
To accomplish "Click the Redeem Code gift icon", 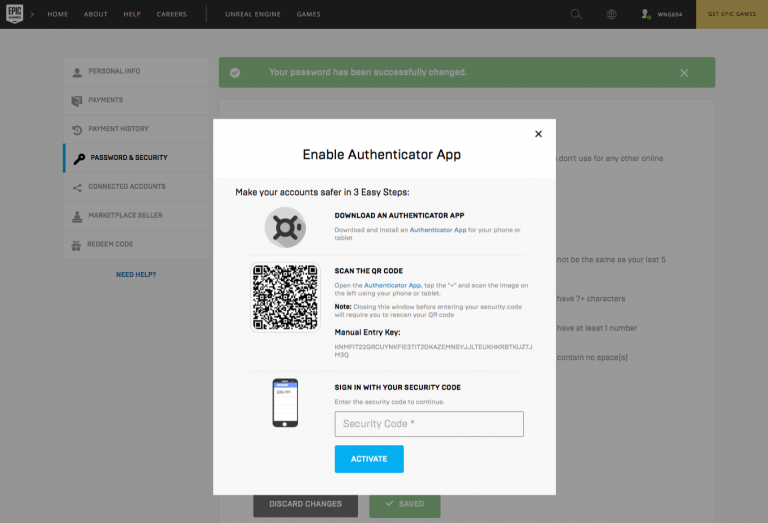I will pyautogui.click(x=76, y=245).
